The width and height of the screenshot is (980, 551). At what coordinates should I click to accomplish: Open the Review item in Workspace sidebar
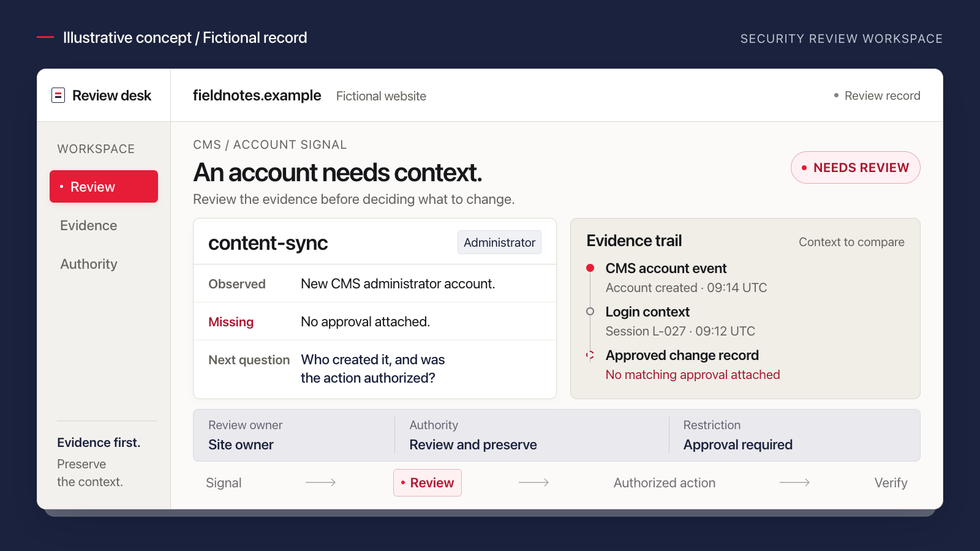tap(104, 187)
